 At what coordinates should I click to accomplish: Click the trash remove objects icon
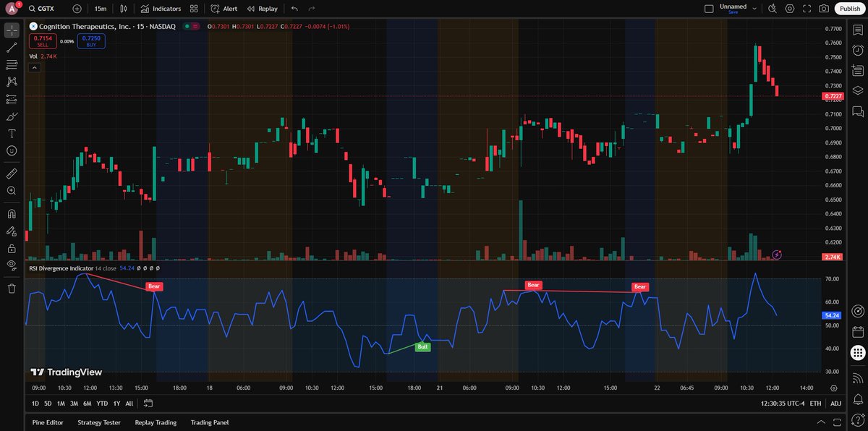point(12,289)
